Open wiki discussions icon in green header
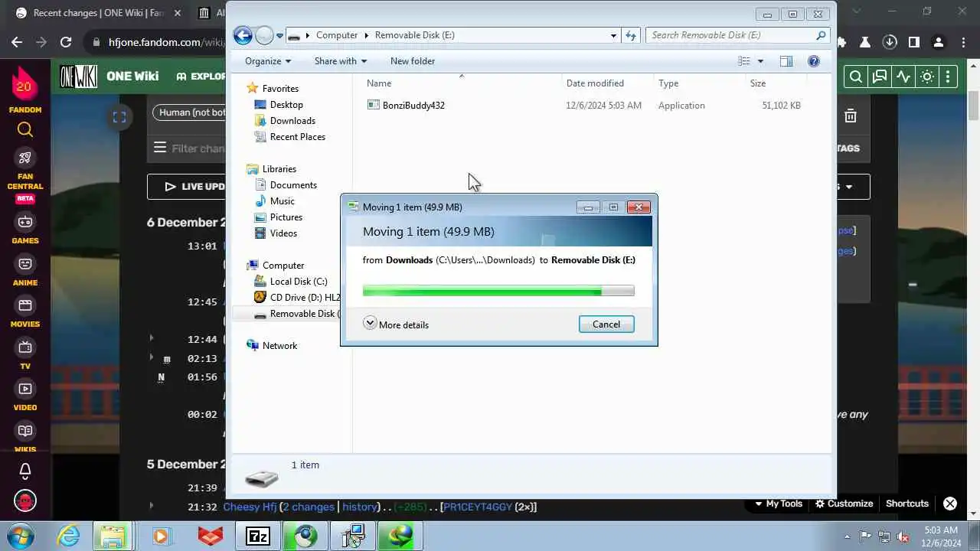Screen dimensions: 980x551 click(x=880, y=77)
